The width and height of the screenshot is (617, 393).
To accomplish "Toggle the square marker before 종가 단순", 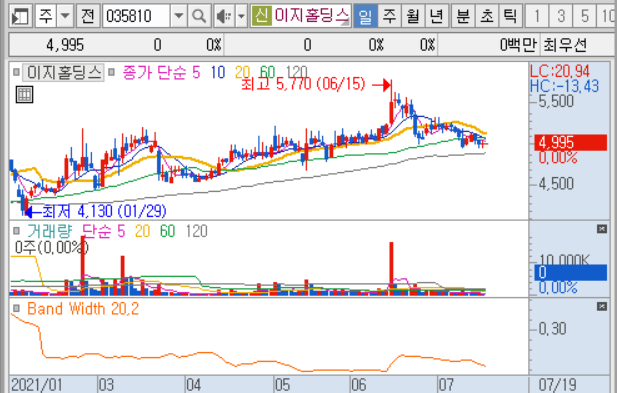I will click(x=112, y=72).
